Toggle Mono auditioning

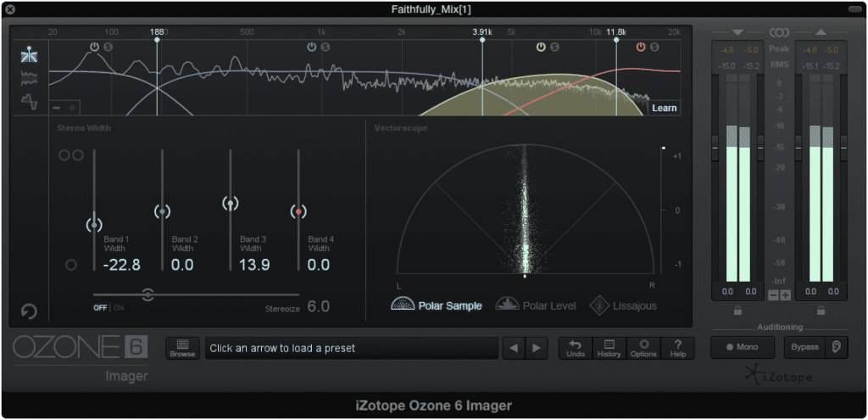point(743,347)
